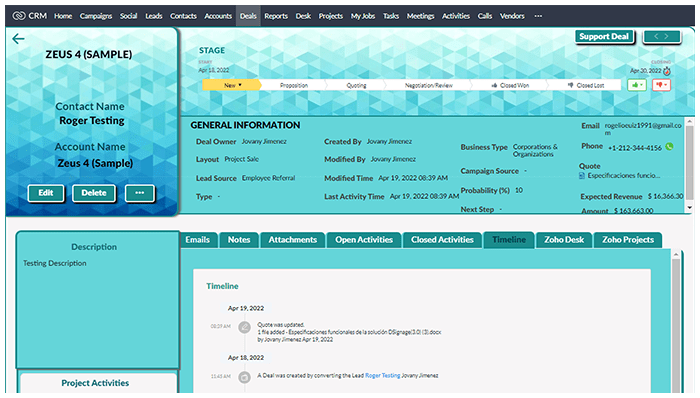Image resolution: width=700 pixels, height=398 pixels.
Task: Open the Meetings module
Action: (420, 16)
